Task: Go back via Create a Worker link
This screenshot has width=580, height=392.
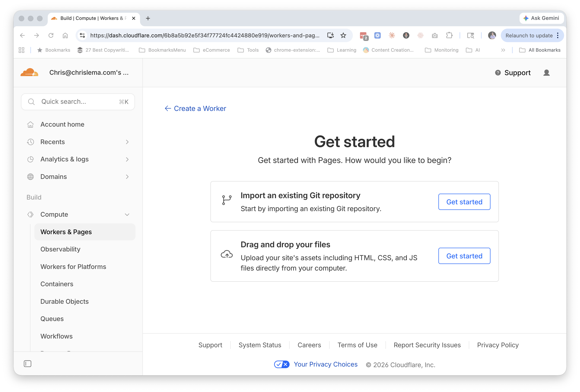Action: point(195,109)
